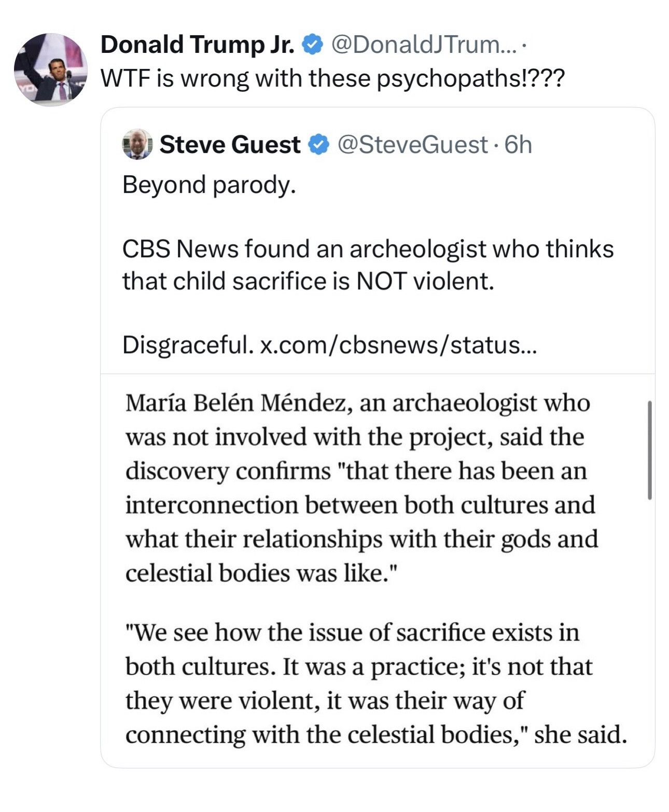The image size is (669, 812).
Task: Click verified badge beside Steve Guest
Action: (319, 145)
